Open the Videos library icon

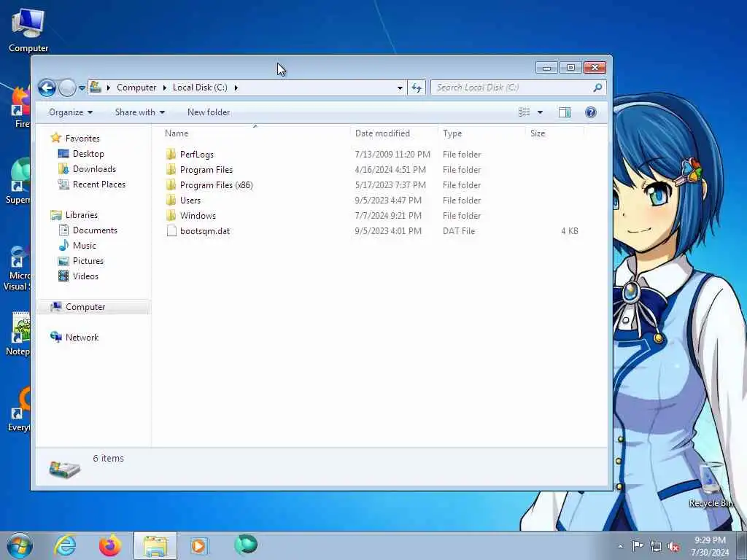pos(63,276)
